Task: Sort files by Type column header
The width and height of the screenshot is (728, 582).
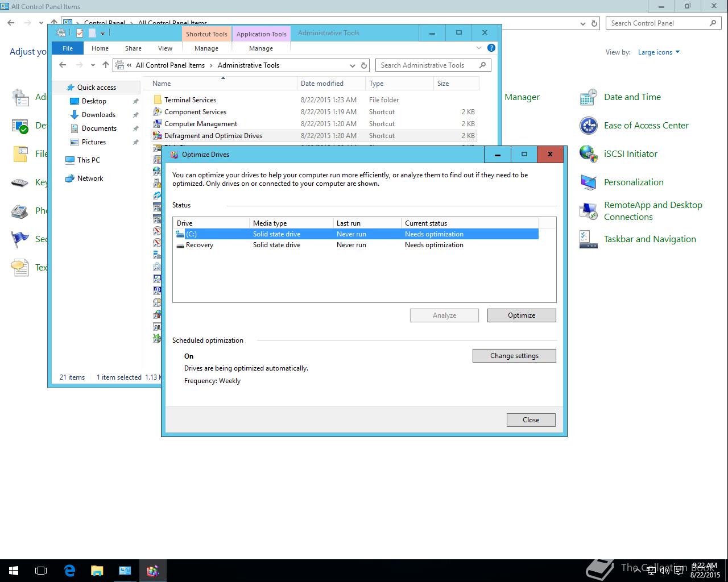Action: pos(399,84)
